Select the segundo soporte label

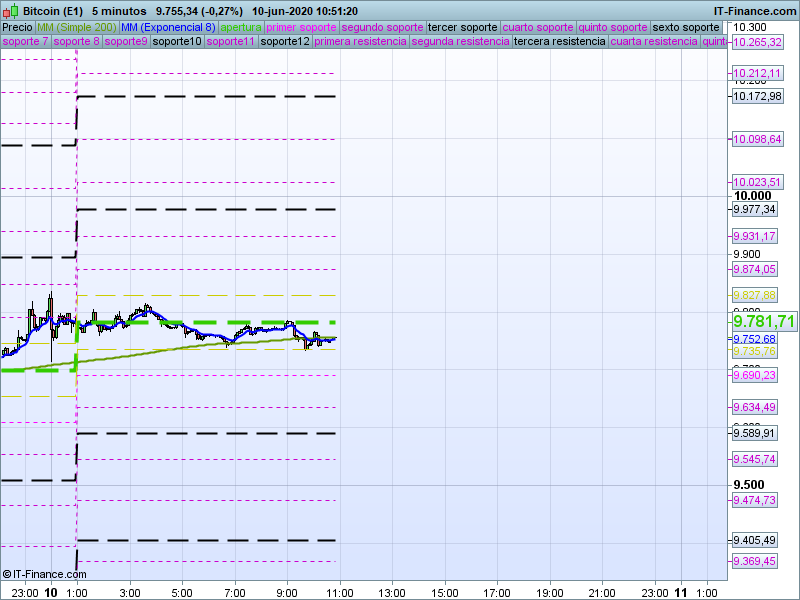pyautogui.click(x=382, y=27)
